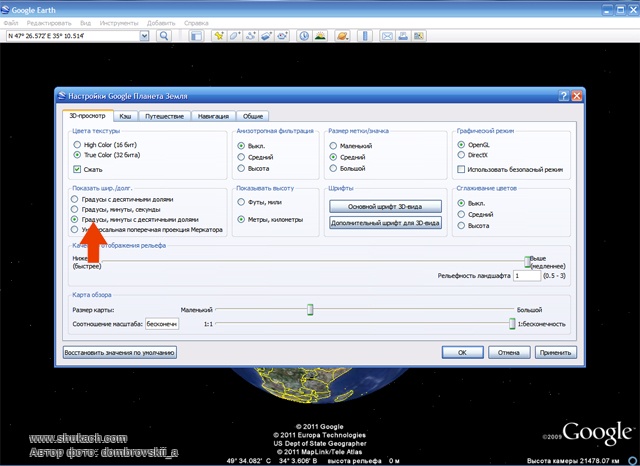The image size is (640, 466).
Task: Select the 3D-просмотр tab
Action: 87,115
